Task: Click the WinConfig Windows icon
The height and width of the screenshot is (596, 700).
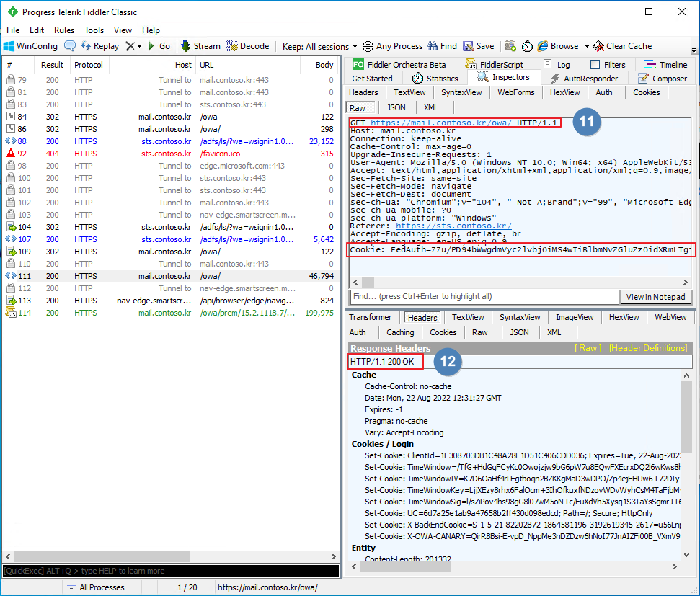Action: [x=9, y=46]
